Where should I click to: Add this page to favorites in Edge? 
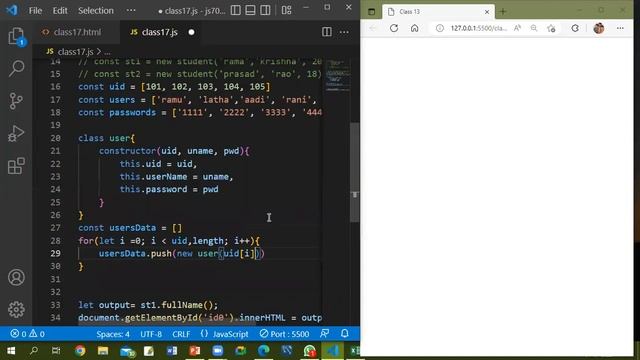(x=551, y=28)
